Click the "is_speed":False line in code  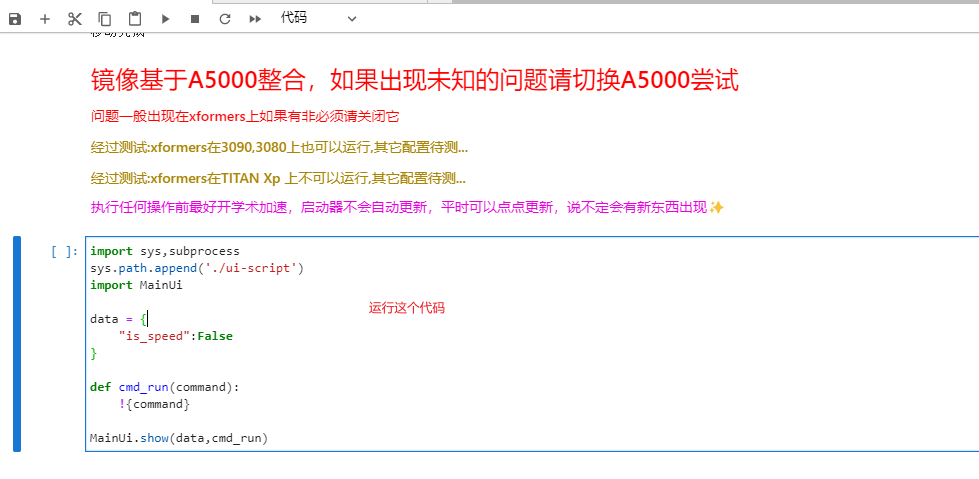(175, 336)
